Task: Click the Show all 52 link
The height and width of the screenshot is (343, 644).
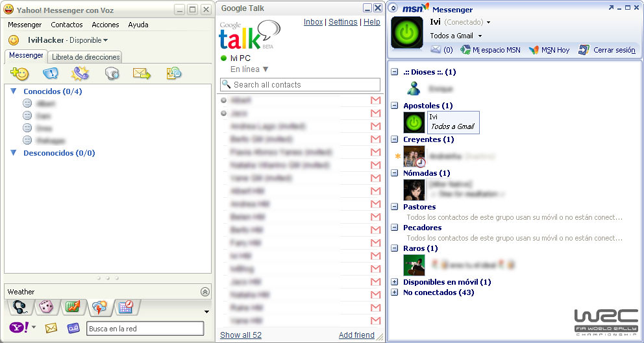Action: [x=241, y=335]
